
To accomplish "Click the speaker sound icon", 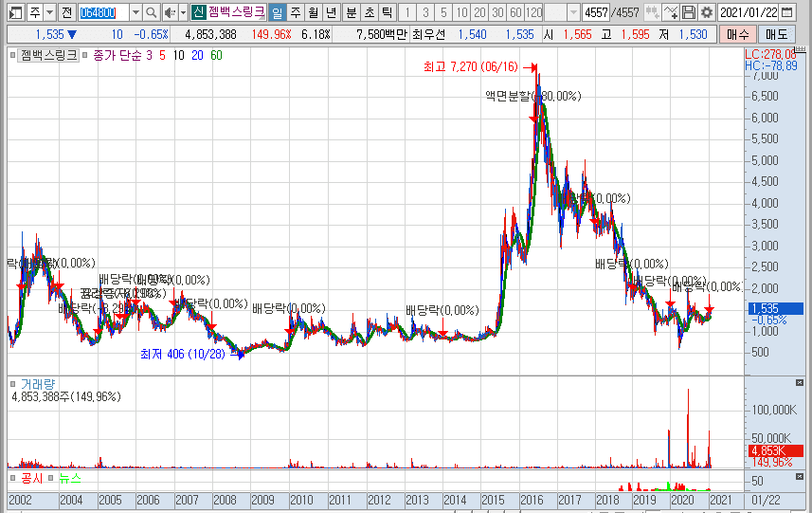I will (169, 12).
